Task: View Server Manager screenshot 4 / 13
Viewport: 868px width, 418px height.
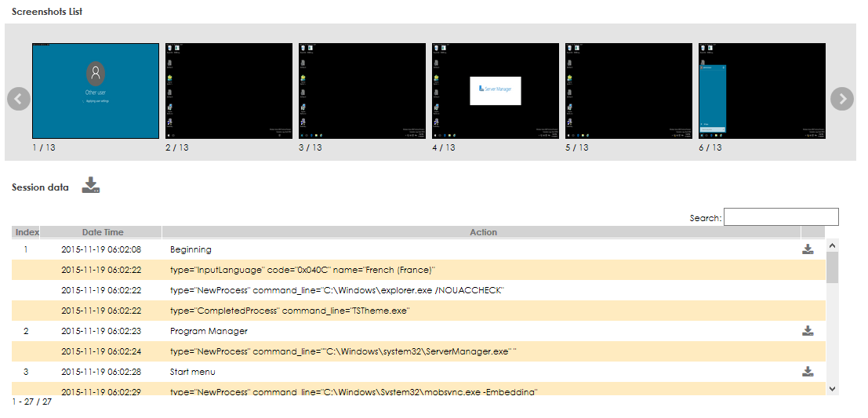Action: tap(496, 91)
